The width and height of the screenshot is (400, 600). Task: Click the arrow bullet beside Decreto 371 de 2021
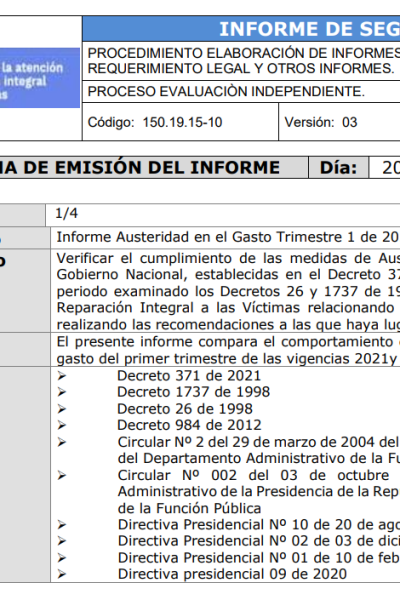point(62,376)
